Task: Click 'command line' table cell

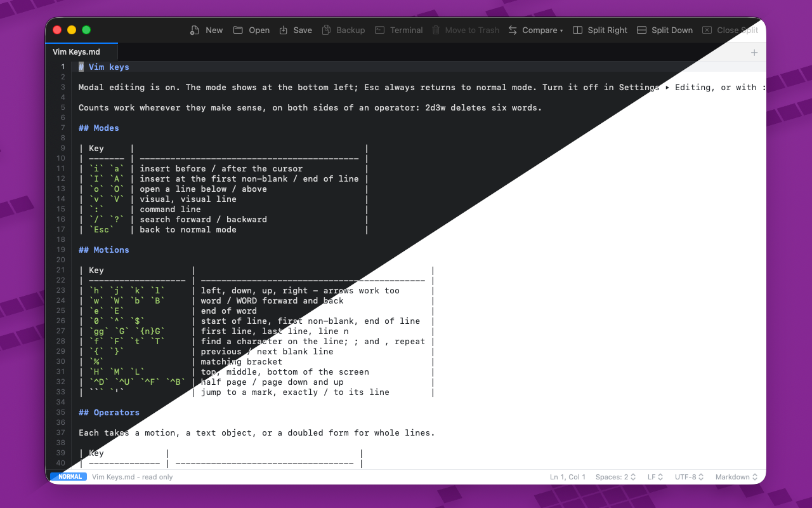Action: coord(171,209)
